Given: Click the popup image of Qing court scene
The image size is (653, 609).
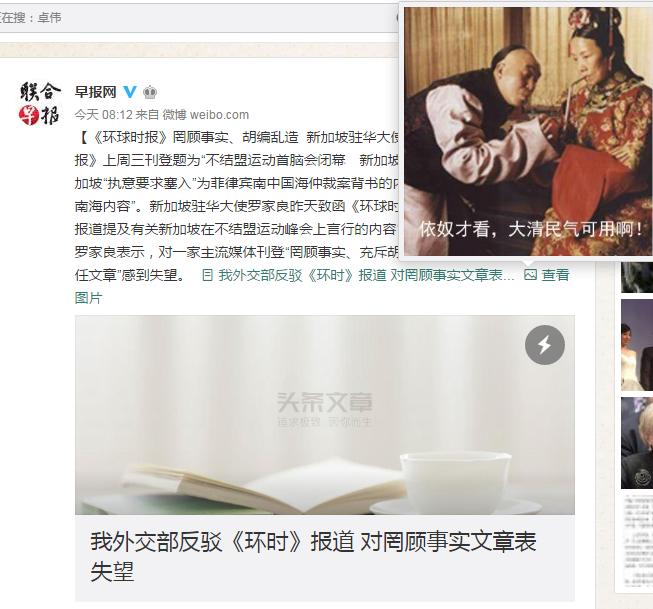Looking at the screenshot, I should 528,131.
